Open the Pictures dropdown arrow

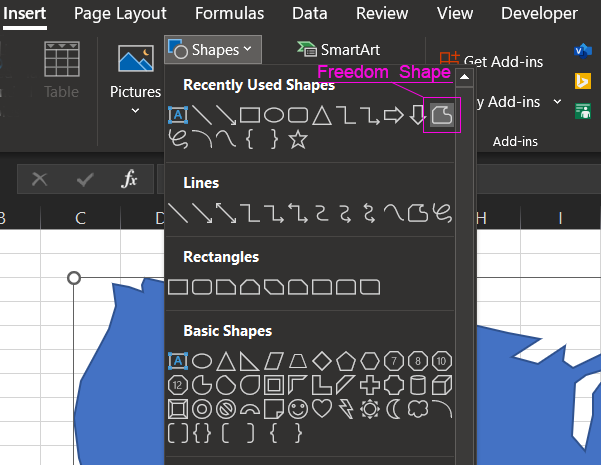pos(135,110)
